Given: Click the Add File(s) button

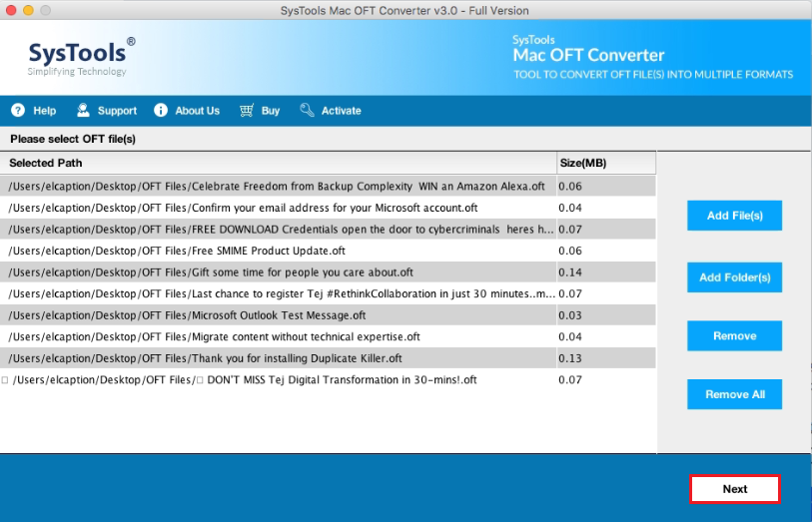Looking at the screenshot, I should (734, 216).
